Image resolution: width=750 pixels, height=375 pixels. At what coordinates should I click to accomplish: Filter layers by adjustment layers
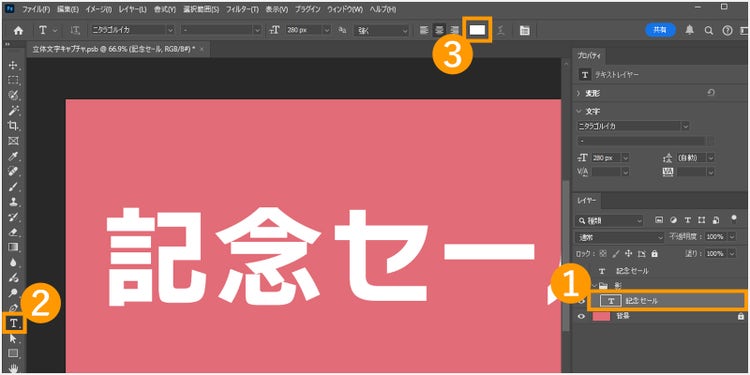673,220
